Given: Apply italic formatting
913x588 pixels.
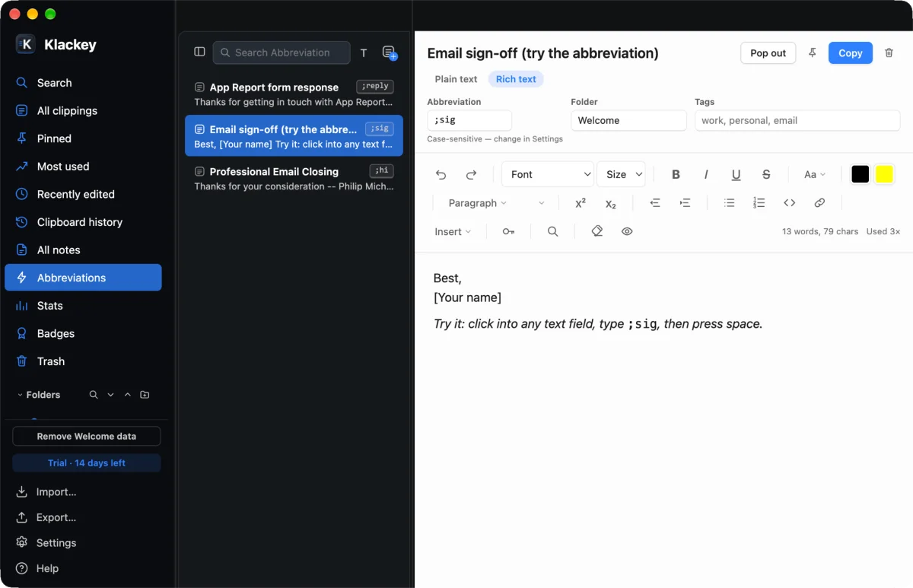Looking at the screenshot, I should click(x=706, y=174).
